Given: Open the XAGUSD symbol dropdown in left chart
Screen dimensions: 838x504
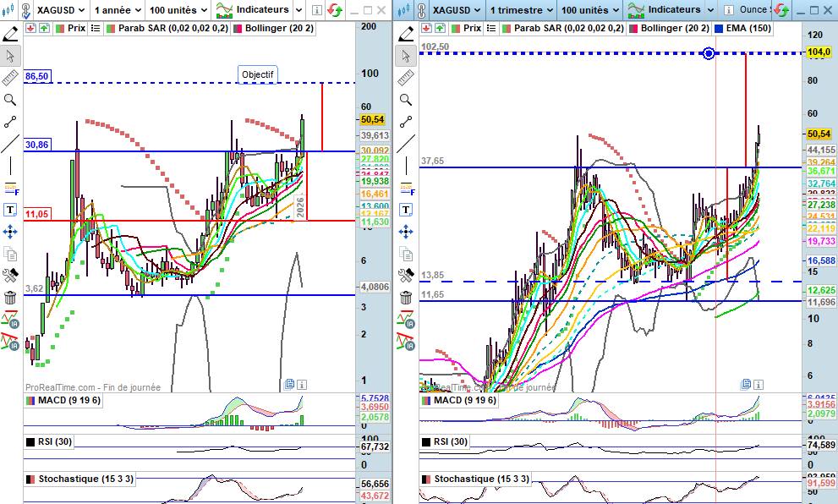Looking at the screenshot, I should point(58,10).
